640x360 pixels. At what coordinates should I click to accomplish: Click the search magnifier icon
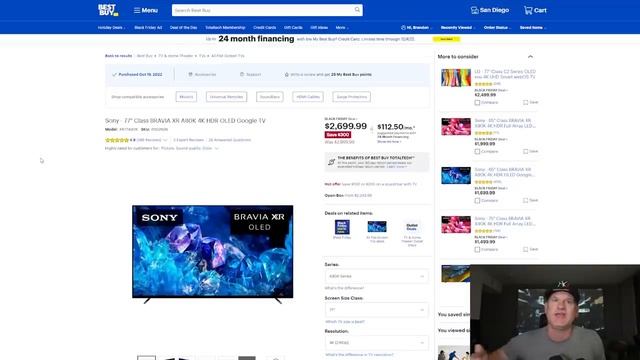tap(358, 10)
